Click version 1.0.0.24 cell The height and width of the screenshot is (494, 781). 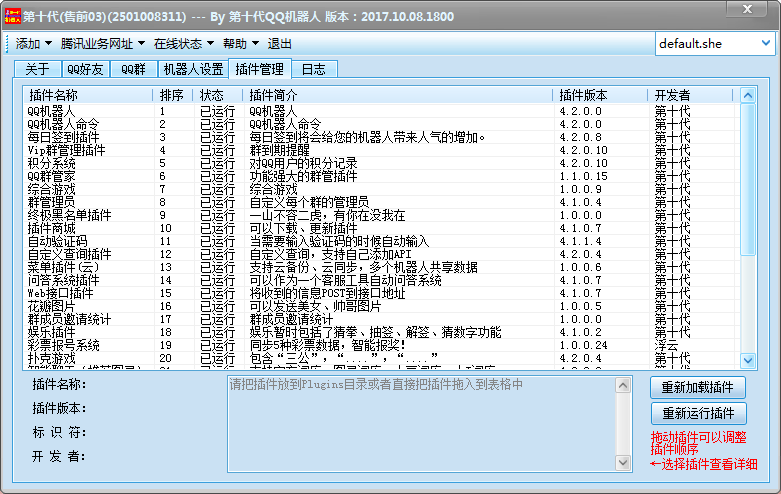[583, 345]
